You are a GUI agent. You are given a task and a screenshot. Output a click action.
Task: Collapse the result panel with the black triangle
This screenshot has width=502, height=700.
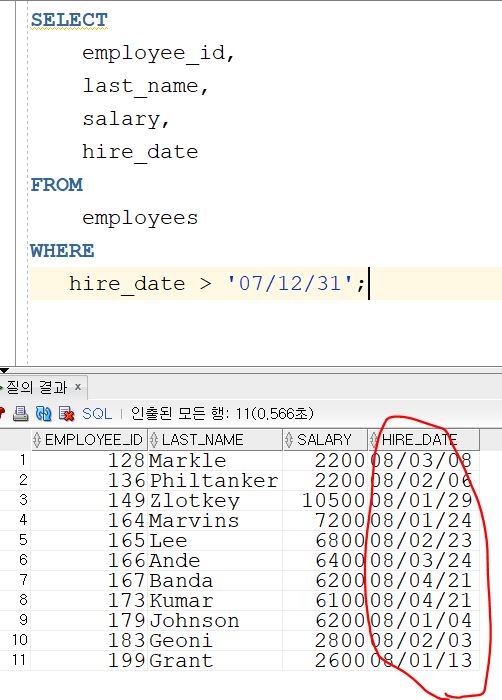point(4,370)
